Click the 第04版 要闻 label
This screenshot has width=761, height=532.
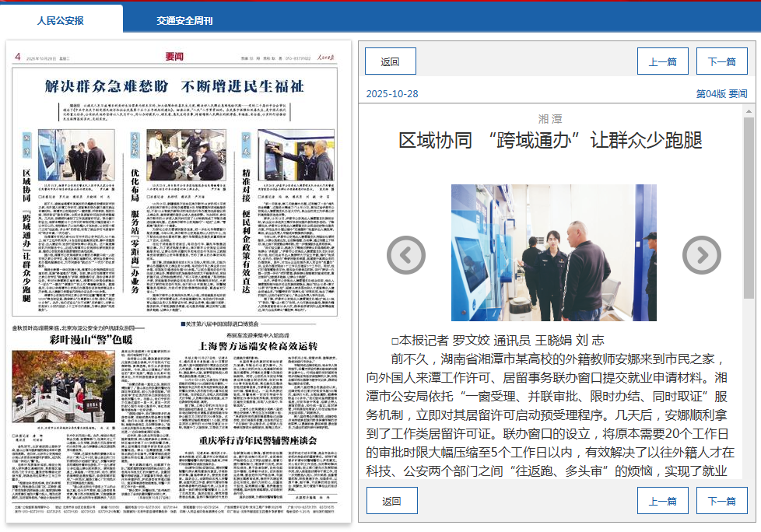[721, 93]
